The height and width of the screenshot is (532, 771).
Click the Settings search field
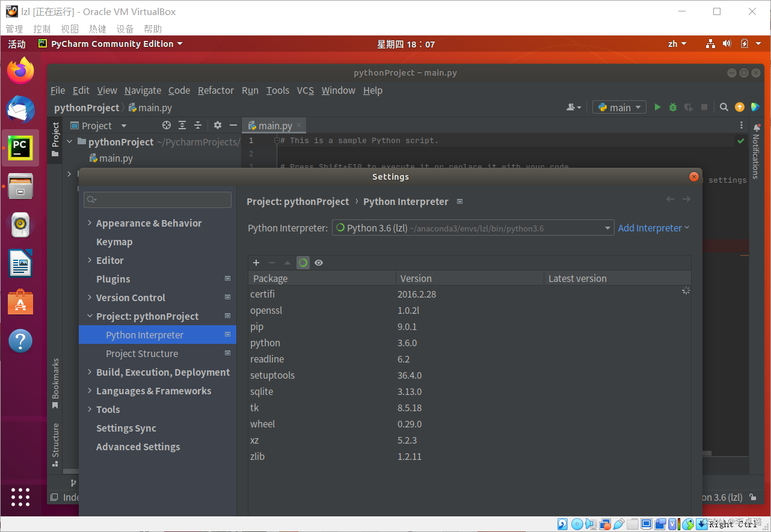[158, 200]
